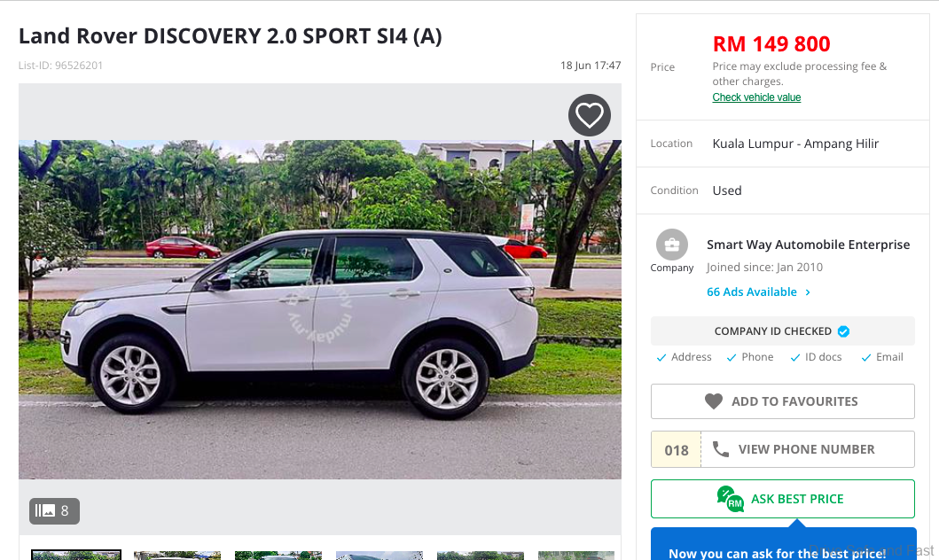This screenshot has width=939, height=560.
Task: Click the Address verified checkmark
Action: [x=661, y=358]
